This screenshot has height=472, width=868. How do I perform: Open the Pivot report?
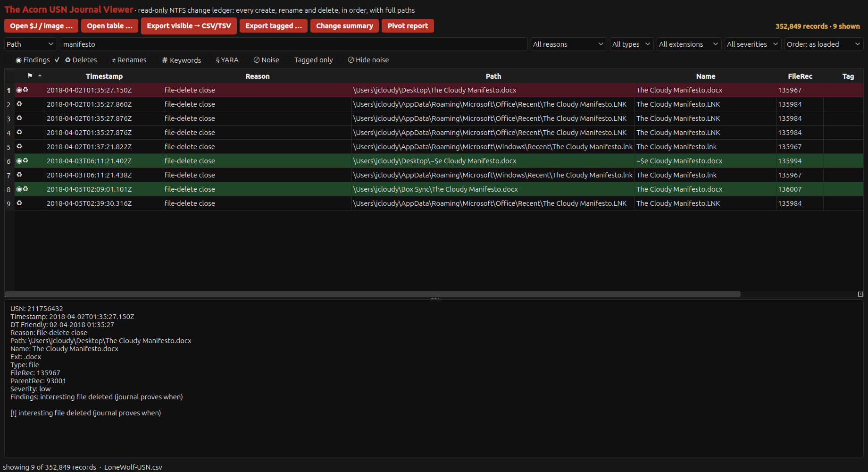pyautogui.click(x=408, y=26)
